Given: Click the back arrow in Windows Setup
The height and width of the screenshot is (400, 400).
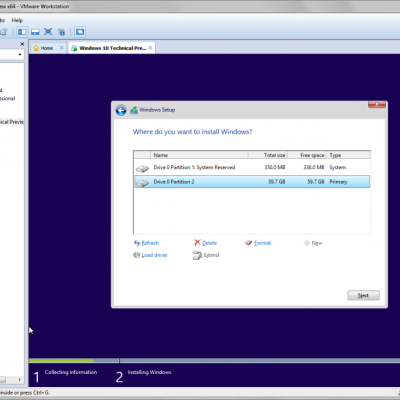Looking at the screenshot, I should pos(121,110).
